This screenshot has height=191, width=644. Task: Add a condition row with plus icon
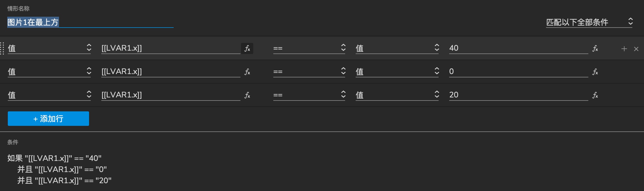pos(624,49)
